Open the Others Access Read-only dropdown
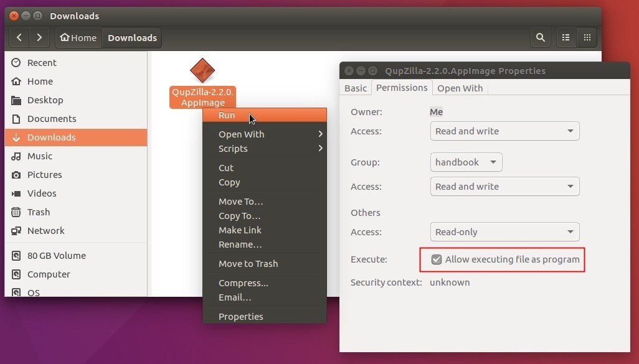 click(x=505, y=232)
